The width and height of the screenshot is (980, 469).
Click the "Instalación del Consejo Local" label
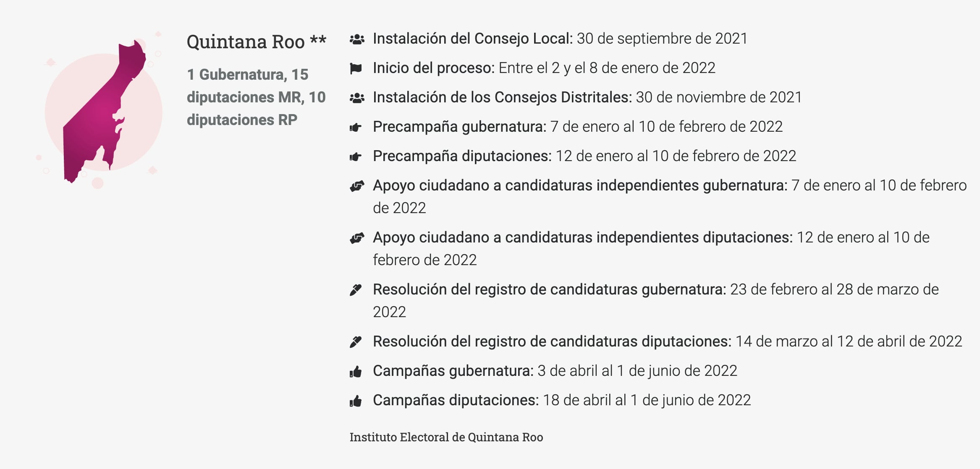(x=472, y=39)
